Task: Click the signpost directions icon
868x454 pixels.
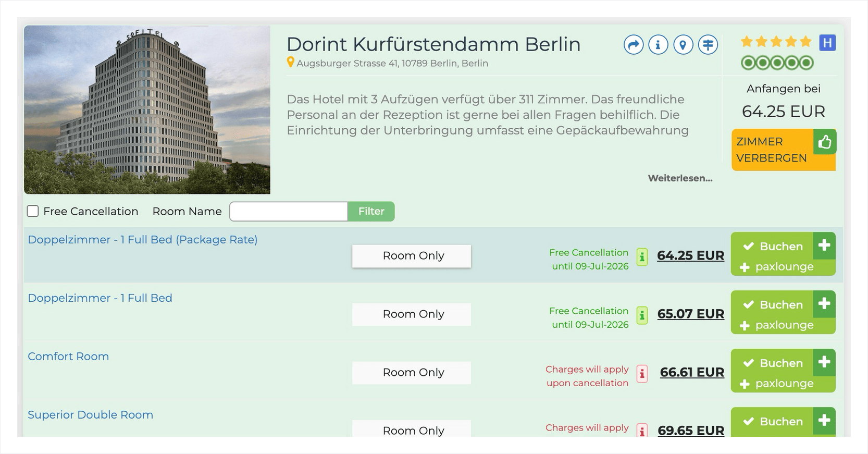Action: point(708,45)
